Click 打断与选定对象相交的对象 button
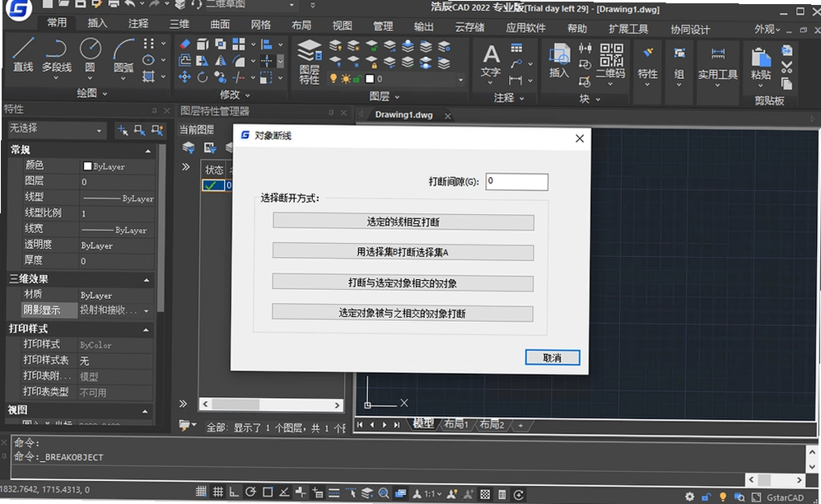The height and width of the screenshot is (504, 821). pyautogui.click(x=403, y=283)
